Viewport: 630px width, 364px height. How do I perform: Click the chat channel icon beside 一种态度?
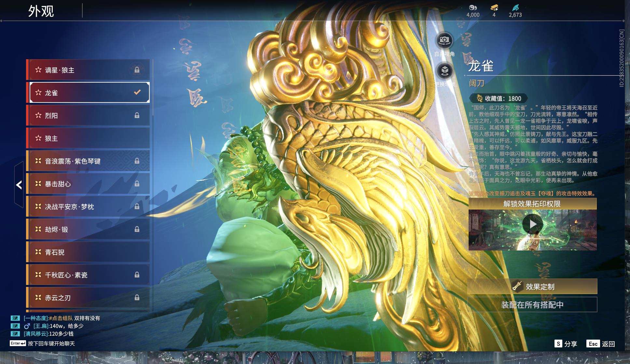point(15,318)
